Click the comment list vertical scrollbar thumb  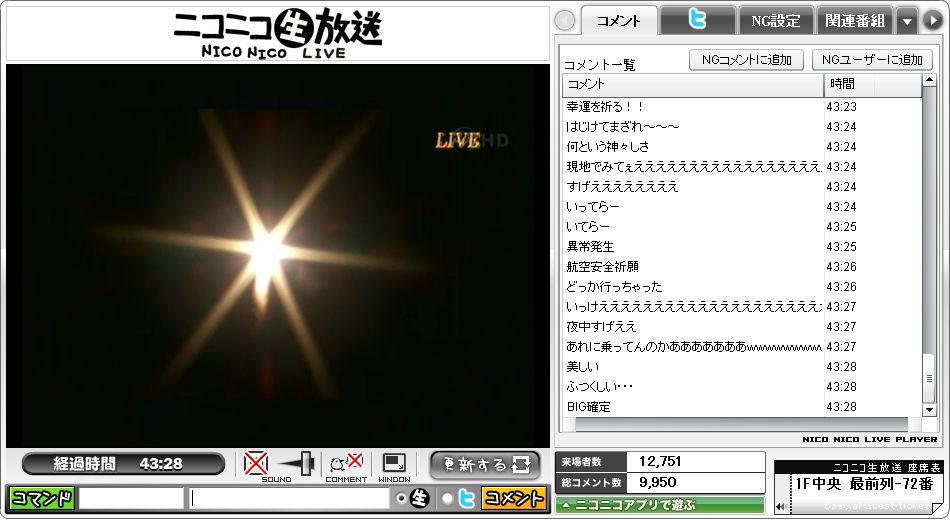tap(929, 378)
